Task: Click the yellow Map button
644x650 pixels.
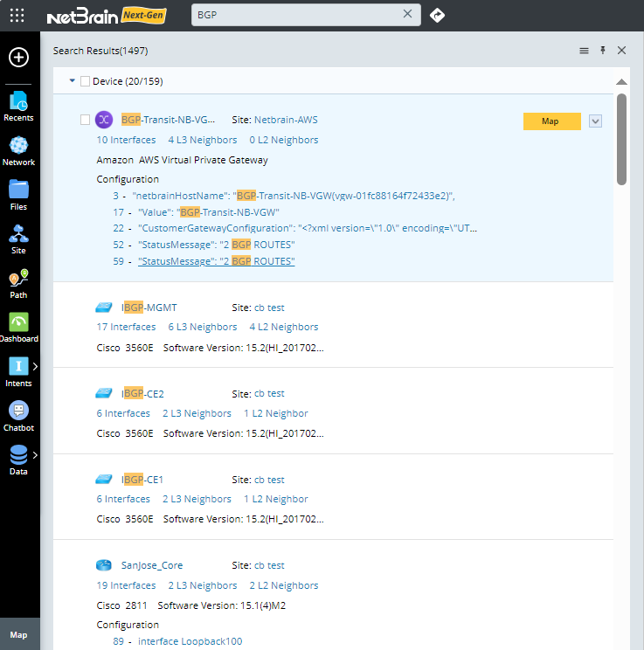Action: point(551,121)
